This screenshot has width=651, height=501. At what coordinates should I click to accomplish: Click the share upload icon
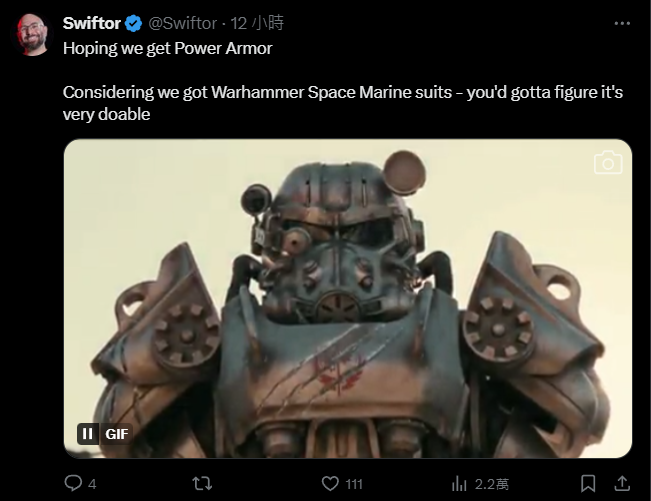pyautogui.click(x=621, y=484)
